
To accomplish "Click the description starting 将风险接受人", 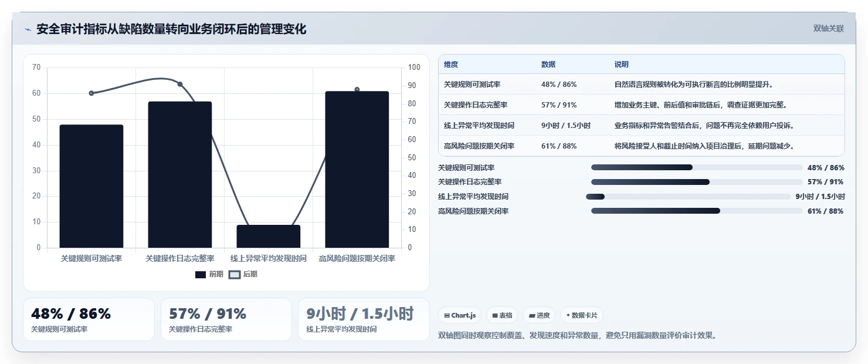I will click(x=704, y=146).
